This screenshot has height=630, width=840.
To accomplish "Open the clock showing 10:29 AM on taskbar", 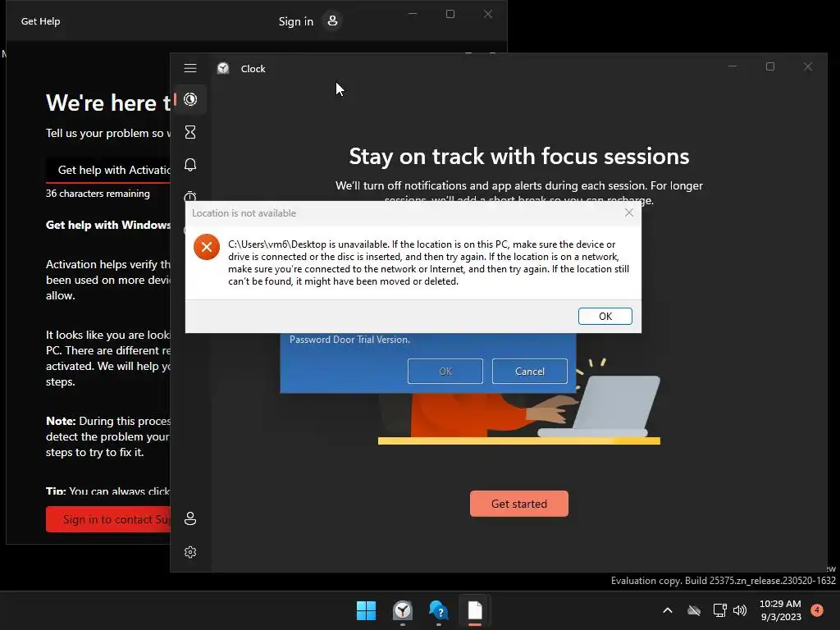I will pos(781,610).
